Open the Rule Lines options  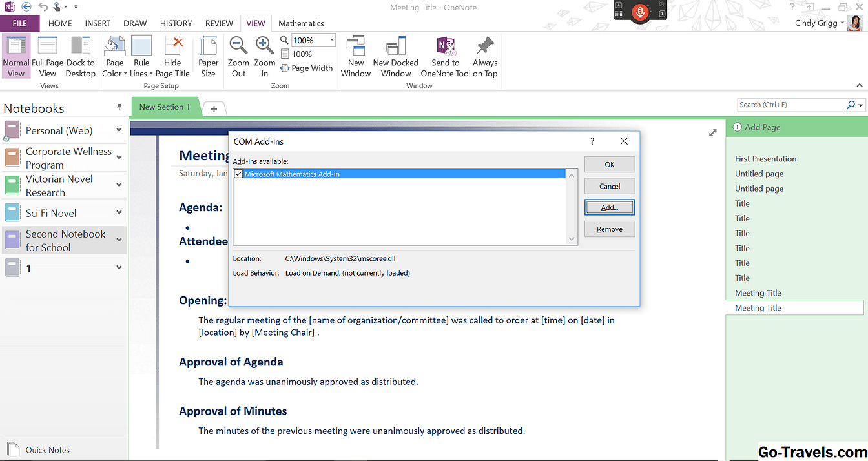(141, 57)
